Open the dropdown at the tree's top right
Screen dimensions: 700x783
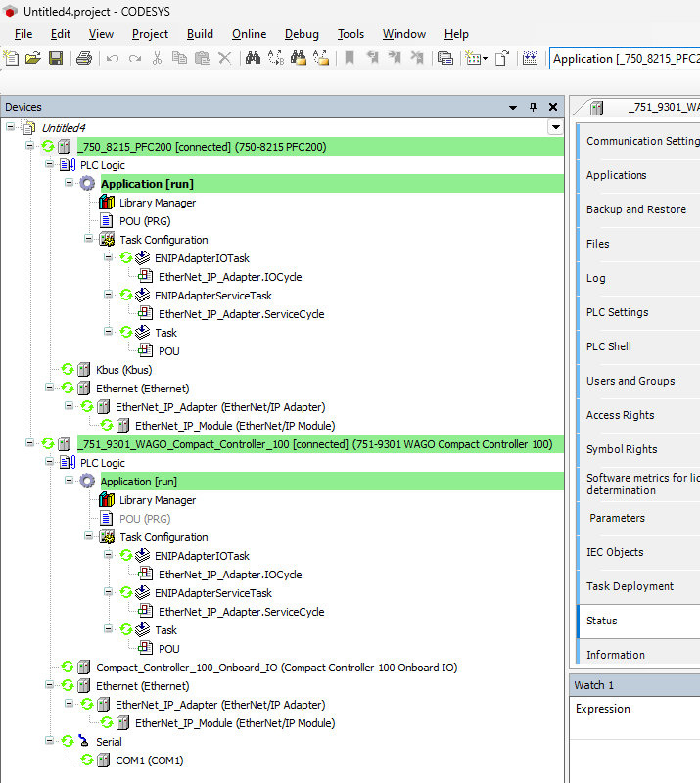tap(556, 127)
